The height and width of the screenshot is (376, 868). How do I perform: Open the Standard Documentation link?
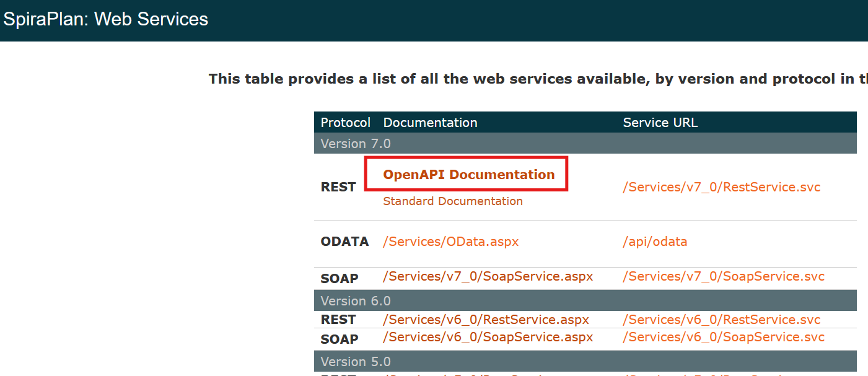[x=452, y=201]
